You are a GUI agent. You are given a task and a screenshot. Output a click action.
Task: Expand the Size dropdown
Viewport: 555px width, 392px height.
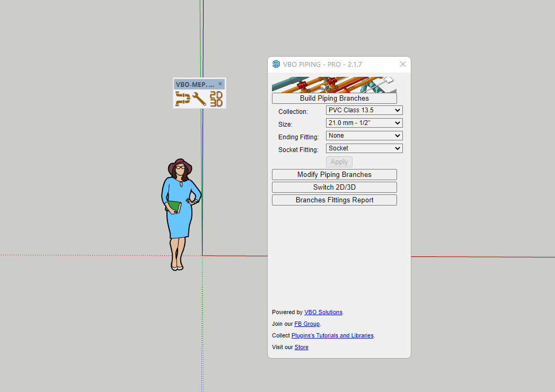point(364,123)
